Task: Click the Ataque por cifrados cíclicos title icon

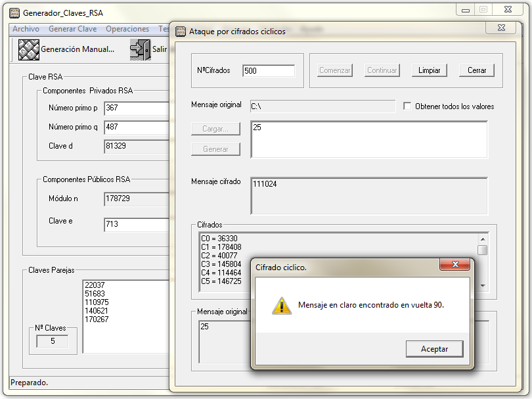Action: 181,31
